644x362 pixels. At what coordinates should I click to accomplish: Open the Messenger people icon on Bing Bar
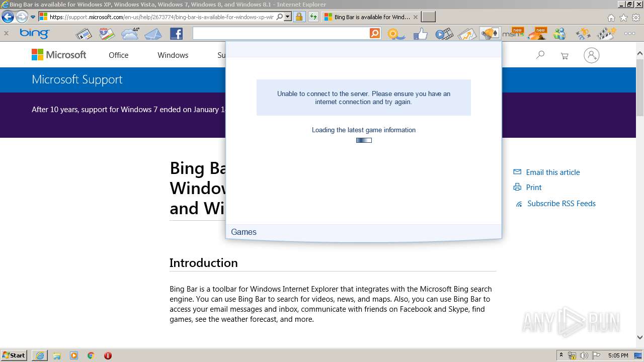point(559,34)
